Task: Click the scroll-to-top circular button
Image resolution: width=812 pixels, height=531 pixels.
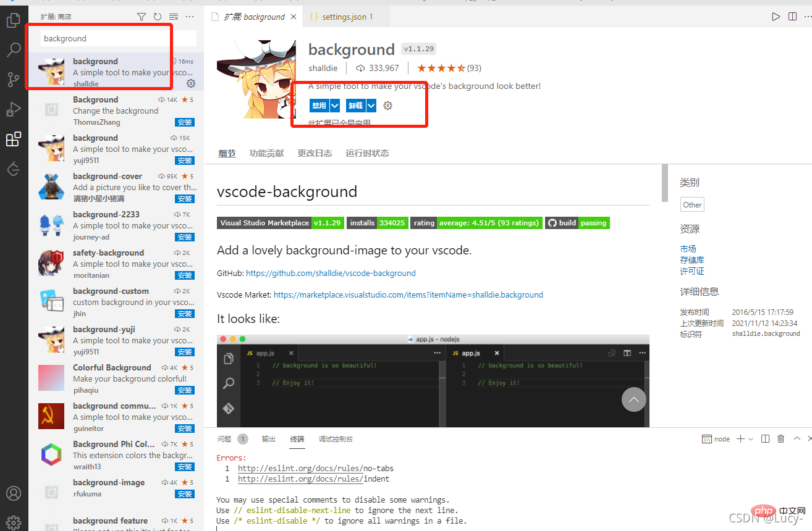Action: point(633,399)
